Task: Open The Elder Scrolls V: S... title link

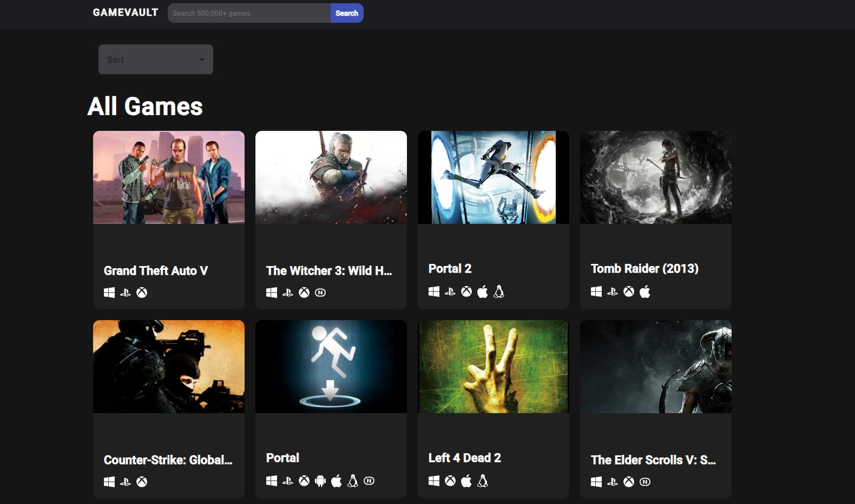Action: coord(653,460)
